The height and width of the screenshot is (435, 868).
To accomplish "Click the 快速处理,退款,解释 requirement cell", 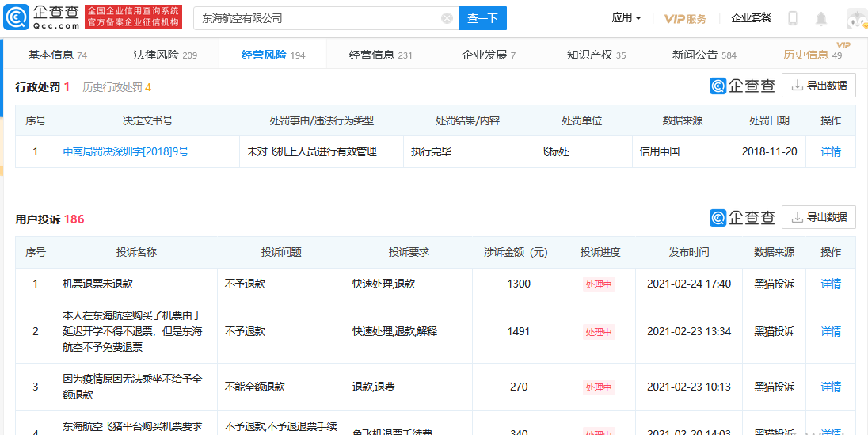I will 409,331.
